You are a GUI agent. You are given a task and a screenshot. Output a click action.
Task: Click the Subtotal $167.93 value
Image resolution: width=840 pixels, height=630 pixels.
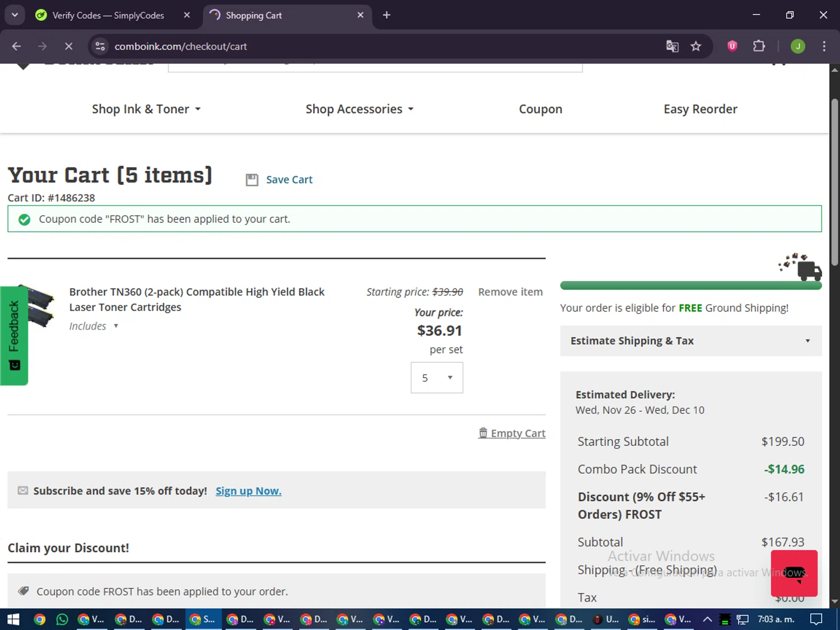coord(783,542)
